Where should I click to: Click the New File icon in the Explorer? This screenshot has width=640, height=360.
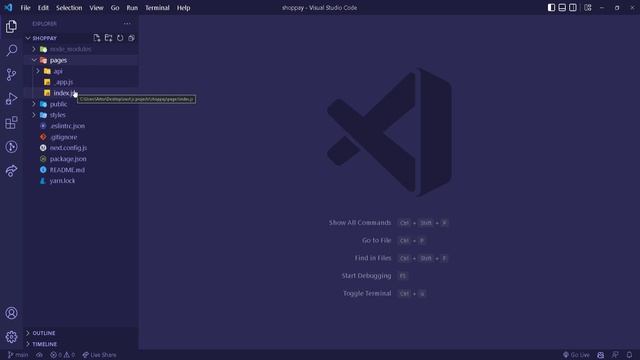pos(97,38)
